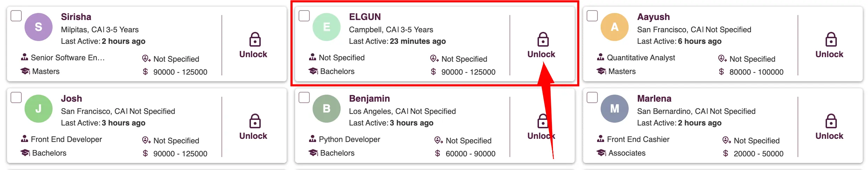Click the lock icon on Aayush's card

coord(831,39)
